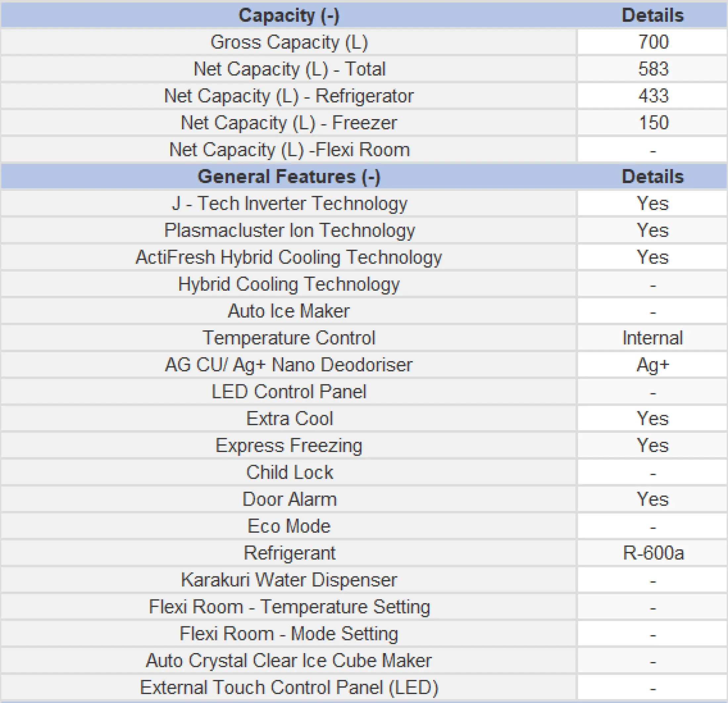Click the R-600a refrigerant value

click(653, 553)
